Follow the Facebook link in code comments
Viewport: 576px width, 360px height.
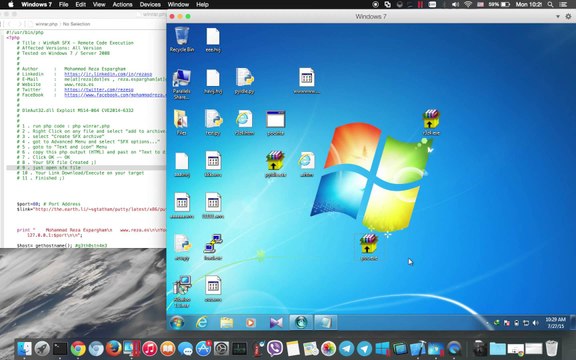click(115, 95)
